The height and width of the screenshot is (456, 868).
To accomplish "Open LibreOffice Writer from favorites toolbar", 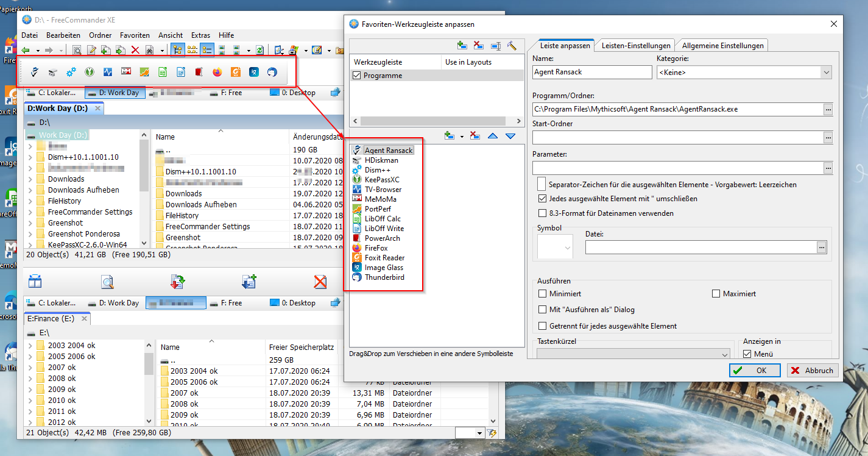I will point(181,72).
